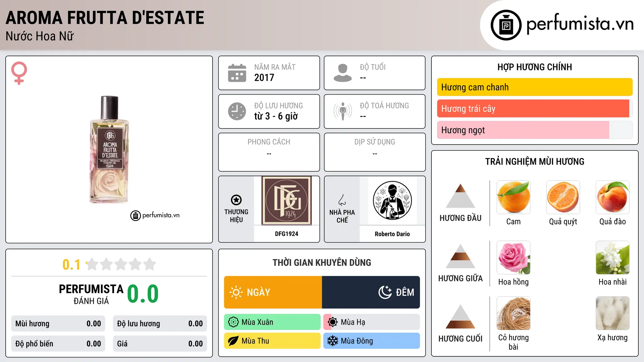Image resolution: width=644 pixels, height=362 pixels.
Task: Click the Mùa Đông season bar
Action: tap(372, 341)
